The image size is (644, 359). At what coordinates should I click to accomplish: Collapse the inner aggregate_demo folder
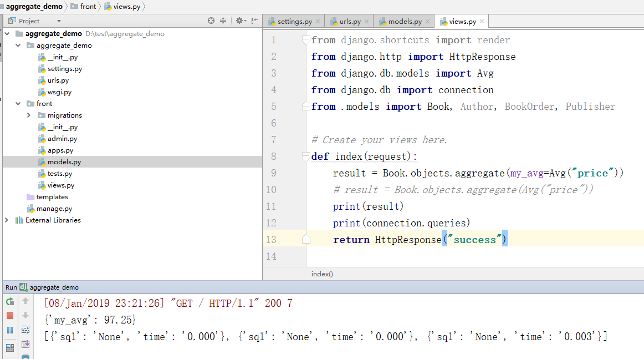18,45
